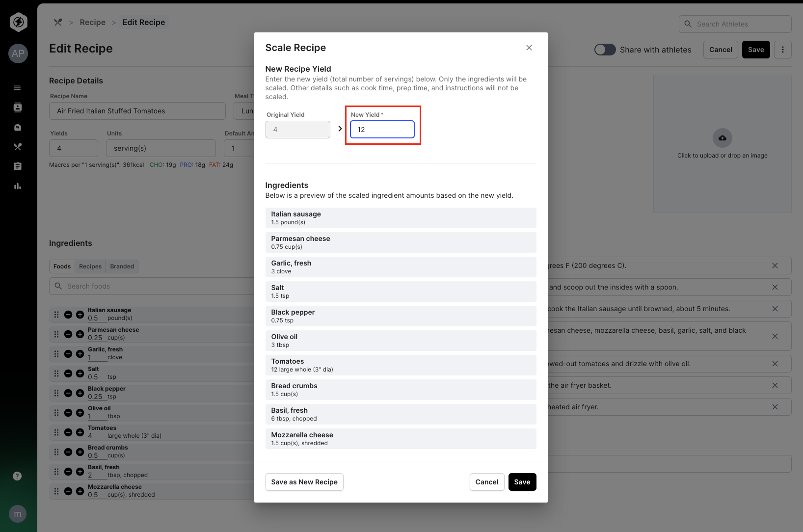Switch to the Recipes tab
Screen dimensions: 803x532
(x=90, y=266)
